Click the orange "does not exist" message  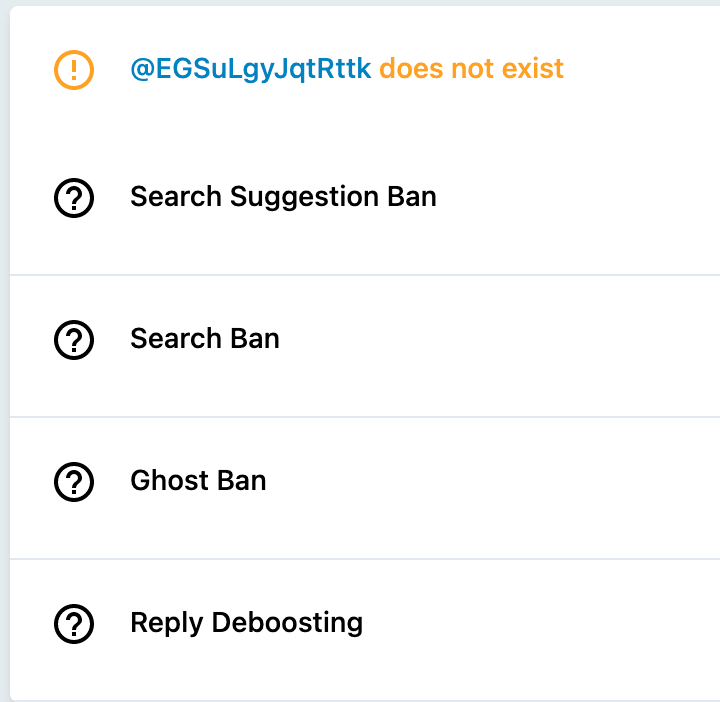point(471,68)
